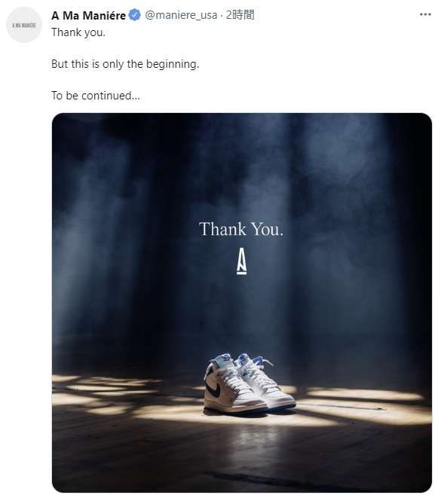444x504 pixels.
Task: Click the 'To be continued...' text line
Action: (x=96, y=96)
